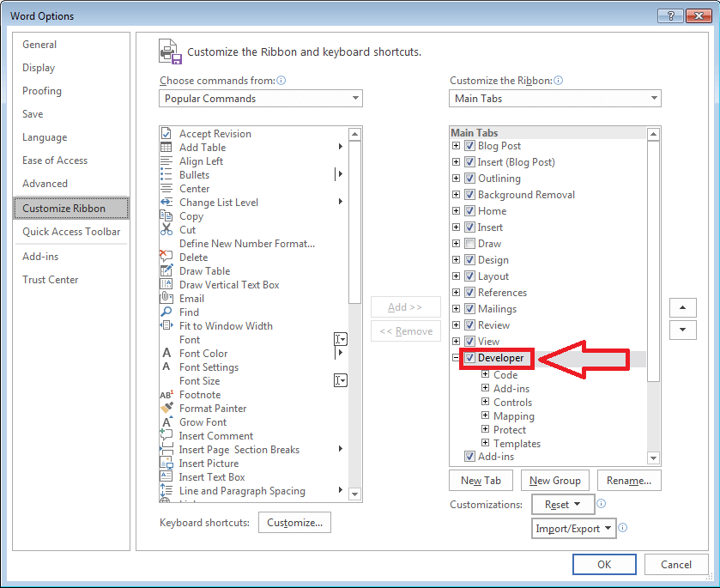
Task: Switch to the General options page
Action: (x=39, y=44)
